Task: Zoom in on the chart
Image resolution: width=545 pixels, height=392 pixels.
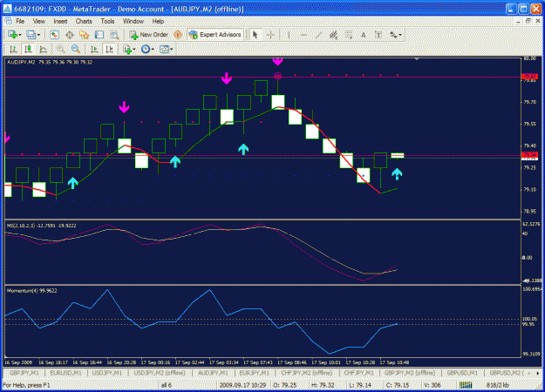Action: coord(60,50)
